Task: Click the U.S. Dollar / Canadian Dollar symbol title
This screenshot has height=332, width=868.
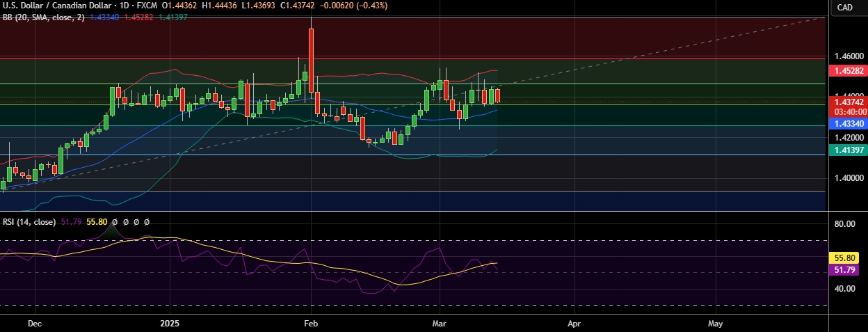Action: click(x=56, y=6)
